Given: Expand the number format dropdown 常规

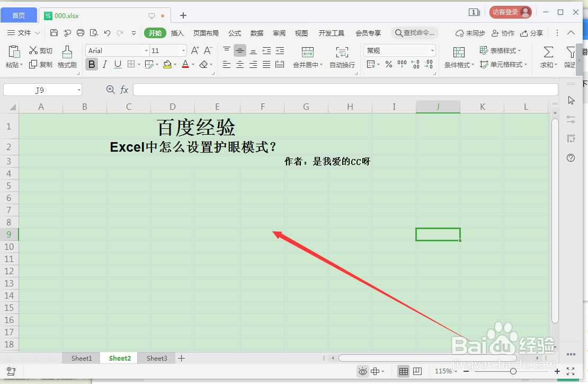Looking at the screenshot, I should (432, 51).
